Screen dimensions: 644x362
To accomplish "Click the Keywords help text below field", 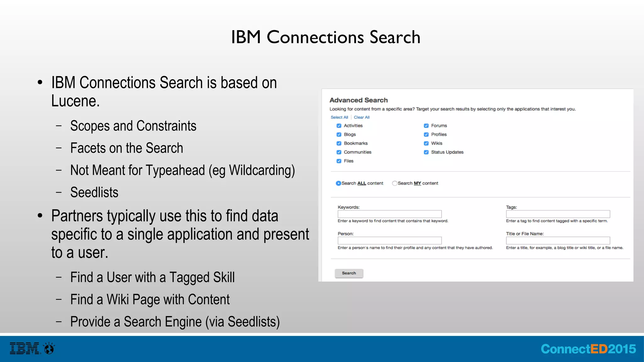I will click(393, 221).
